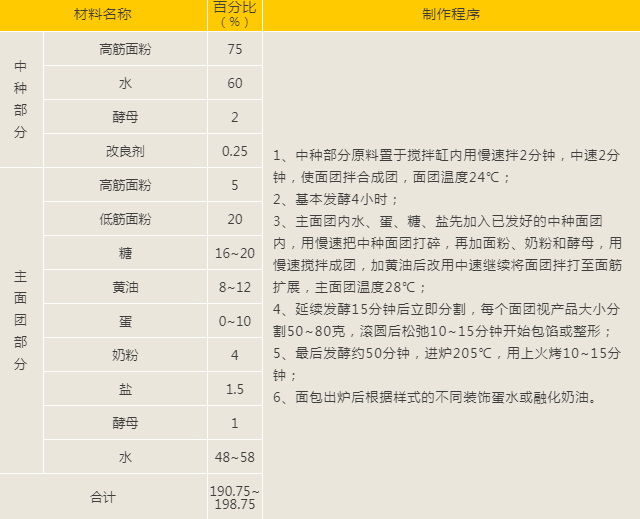
Task: Click the 糖 ingredient cell
Action: click(x=125, y=253)
